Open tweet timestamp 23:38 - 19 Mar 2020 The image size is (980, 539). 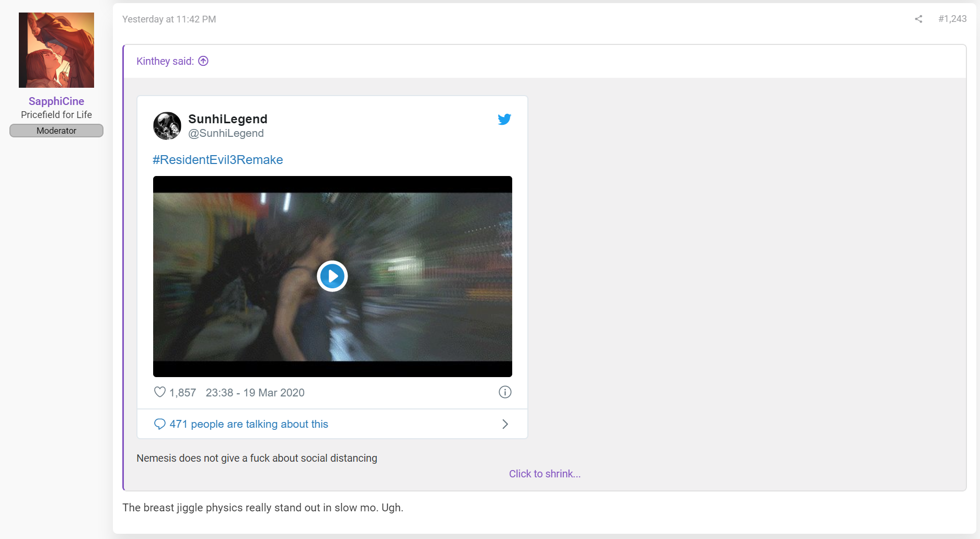tap(255, 393)
